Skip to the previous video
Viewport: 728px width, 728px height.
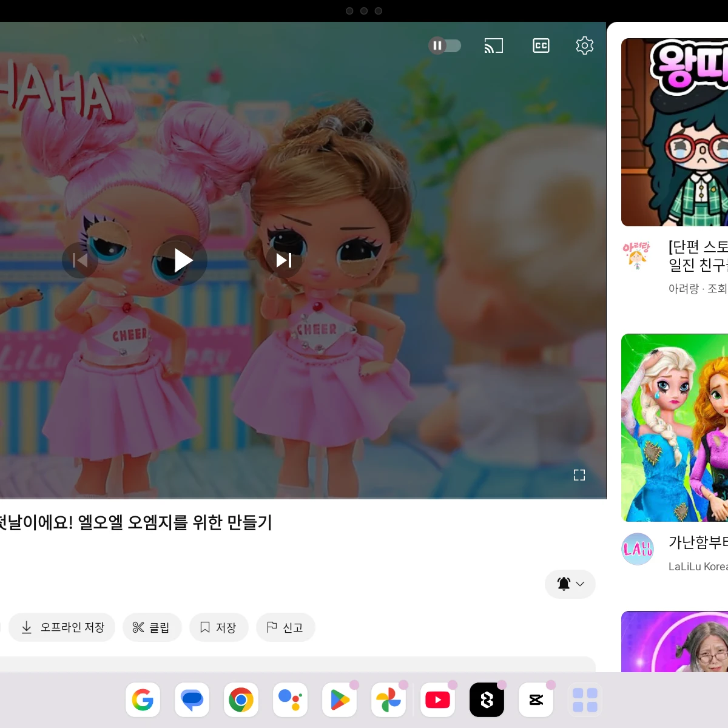[x=80, y=260]
